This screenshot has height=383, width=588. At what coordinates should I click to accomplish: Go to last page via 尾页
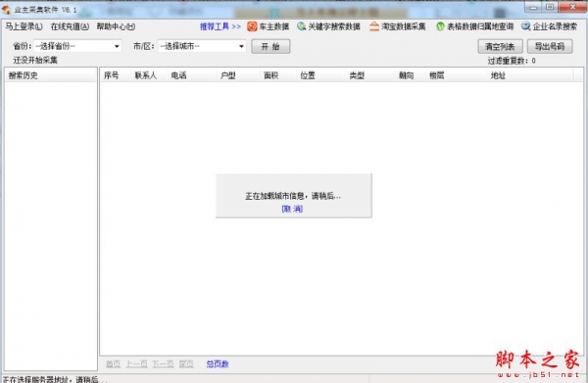coord(186,363)
